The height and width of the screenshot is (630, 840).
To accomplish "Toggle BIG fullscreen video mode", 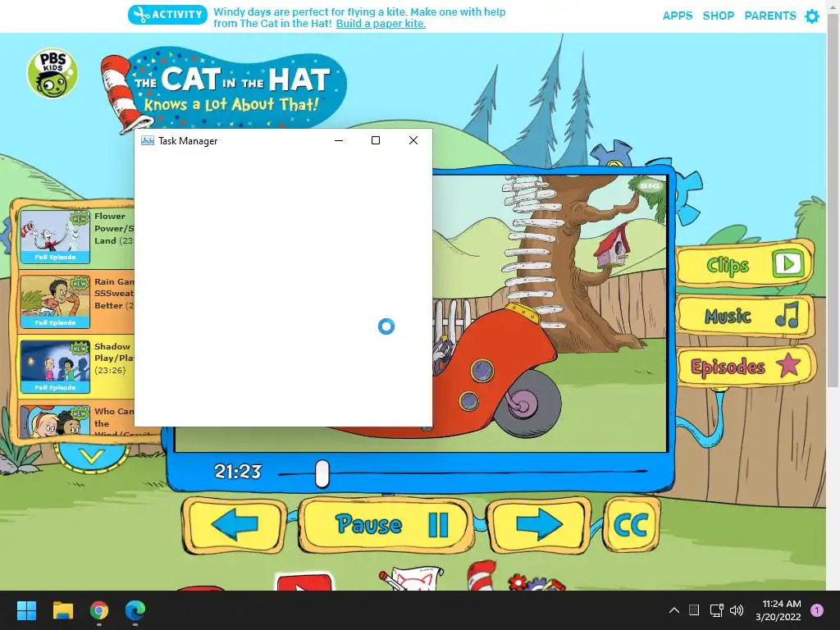I will pos(650,186).
